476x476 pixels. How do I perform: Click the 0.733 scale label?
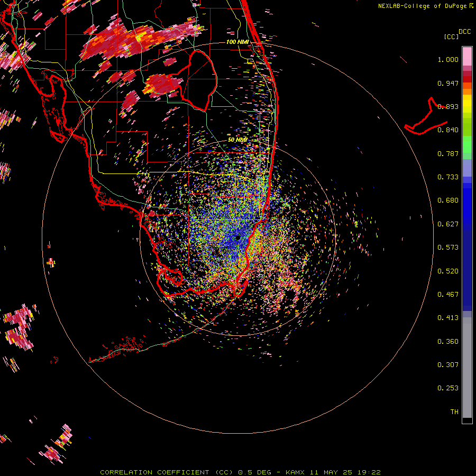click(448, 177)
